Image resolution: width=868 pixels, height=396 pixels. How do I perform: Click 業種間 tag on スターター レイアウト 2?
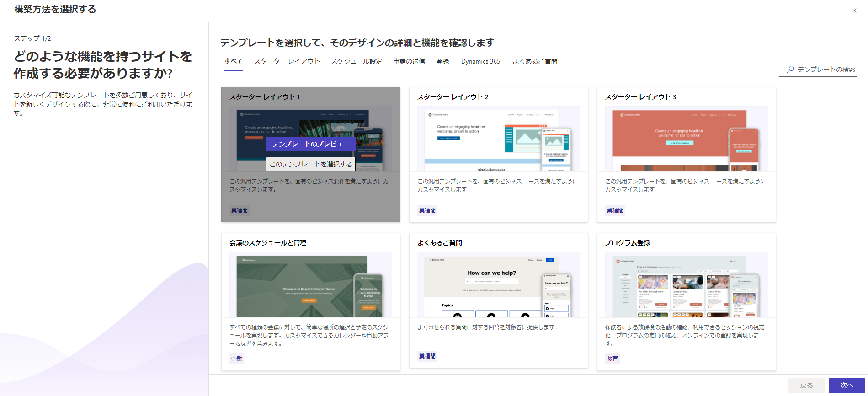(x=427, y=210)
